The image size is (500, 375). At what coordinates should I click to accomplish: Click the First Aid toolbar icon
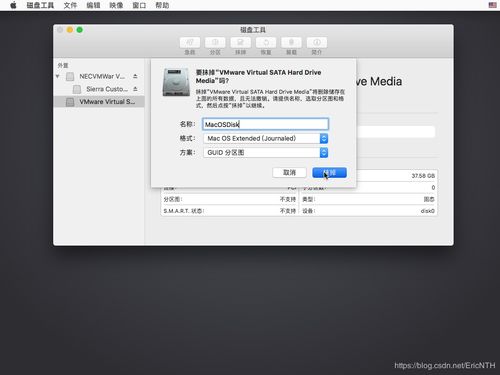190,43
